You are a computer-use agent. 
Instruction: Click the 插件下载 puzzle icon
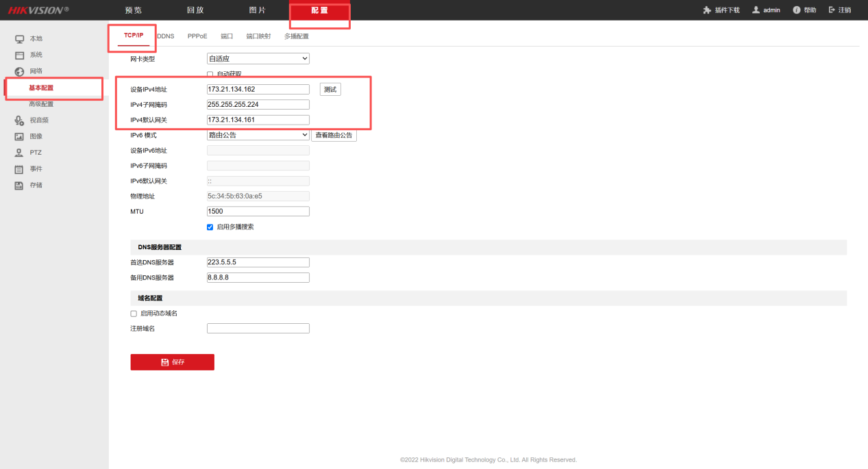[x=707, y=10]
